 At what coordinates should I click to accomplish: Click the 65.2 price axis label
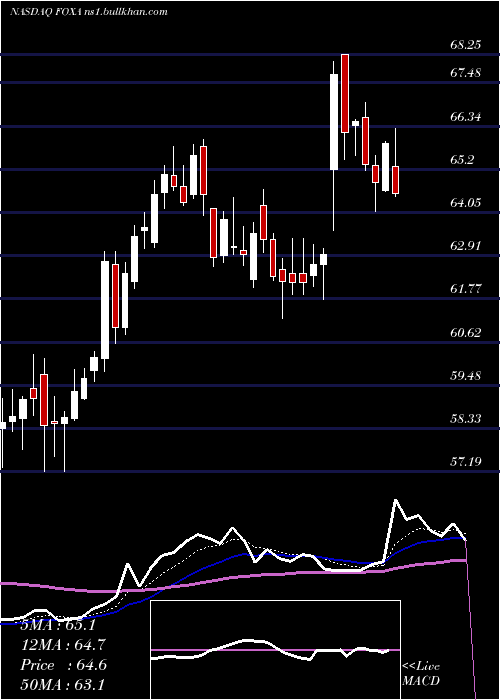[x=462, y=160]
